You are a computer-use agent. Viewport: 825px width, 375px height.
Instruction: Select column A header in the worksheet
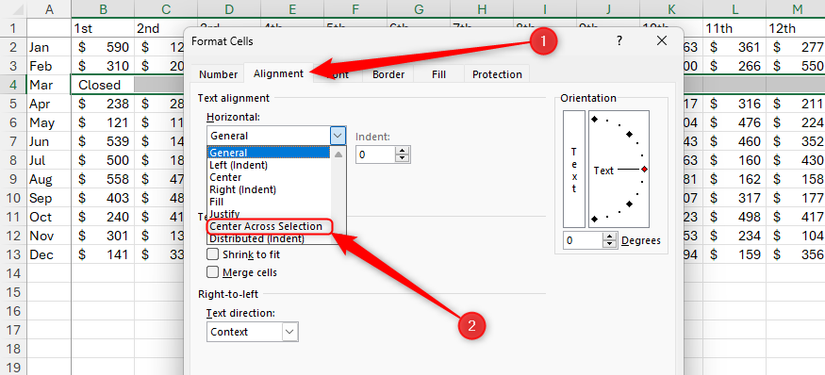(49, 9)
